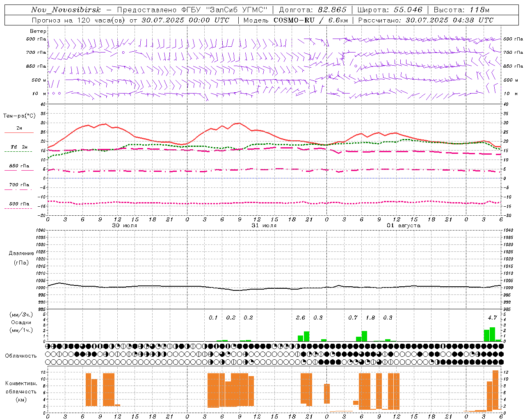Click the Тем-ра(°C) axis title
525x420 pixels.
[19, 116]
